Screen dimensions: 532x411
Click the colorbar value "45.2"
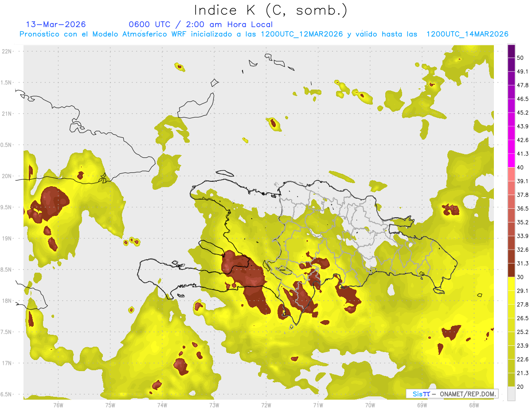tap(523, 113)
